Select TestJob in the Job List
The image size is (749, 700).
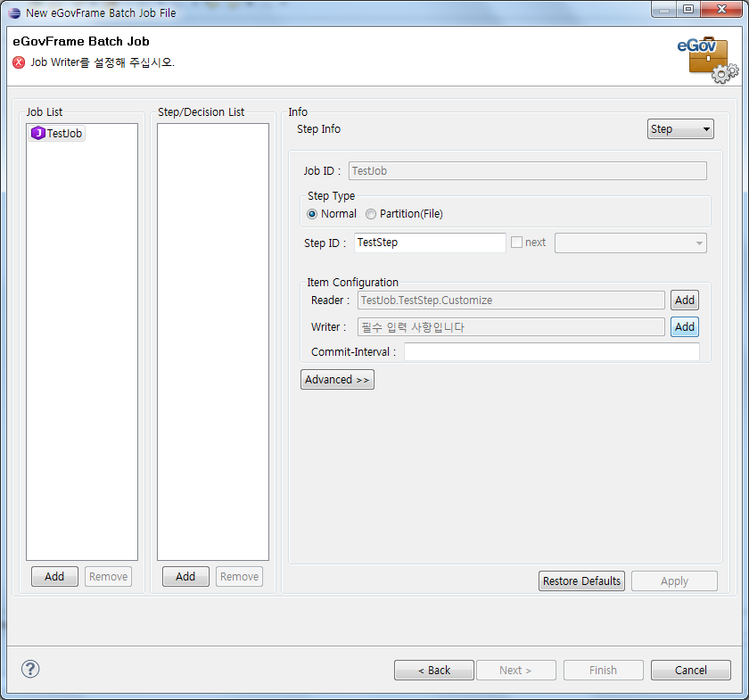click(x=64, y=134)
